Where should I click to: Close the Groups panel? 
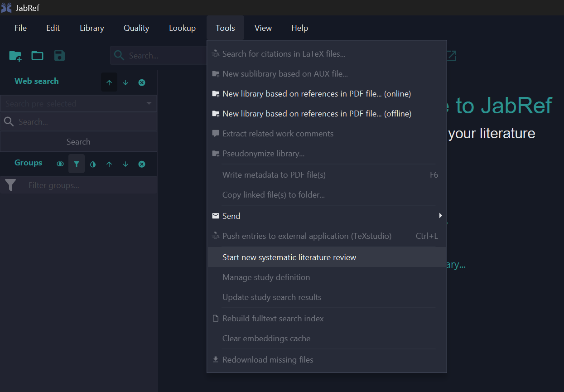[x=142, y=164]
